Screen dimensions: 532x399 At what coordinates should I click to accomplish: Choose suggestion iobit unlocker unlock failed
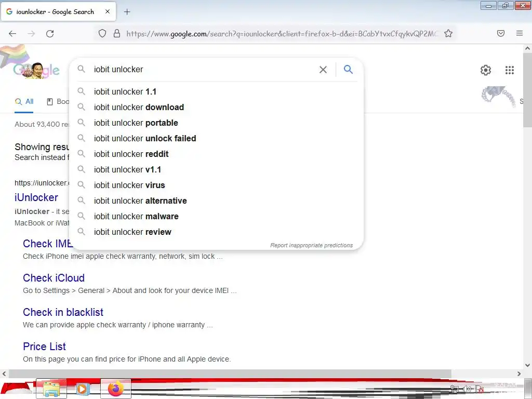click(x=216, y=138)
